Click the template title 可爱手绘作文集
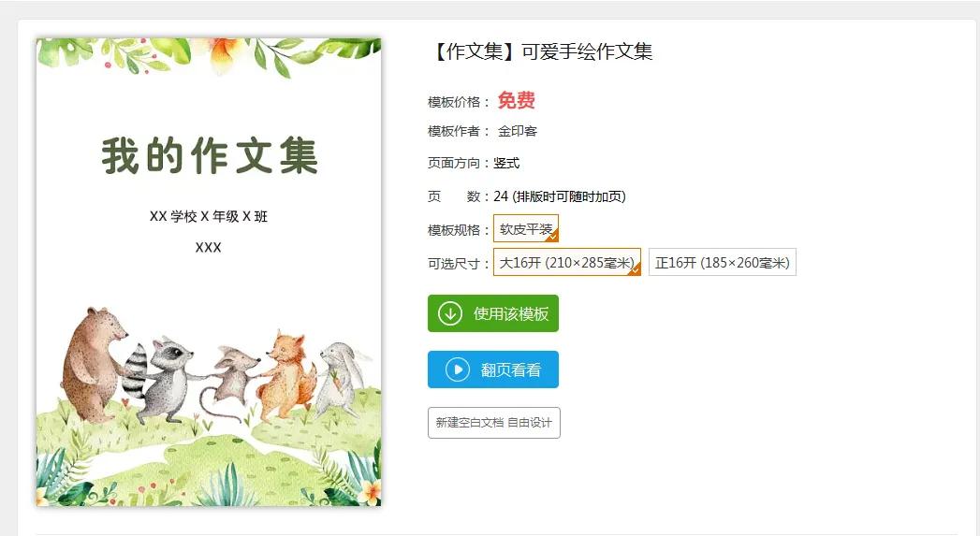This screenshot has height=536, width=980. tap(587, 51)
